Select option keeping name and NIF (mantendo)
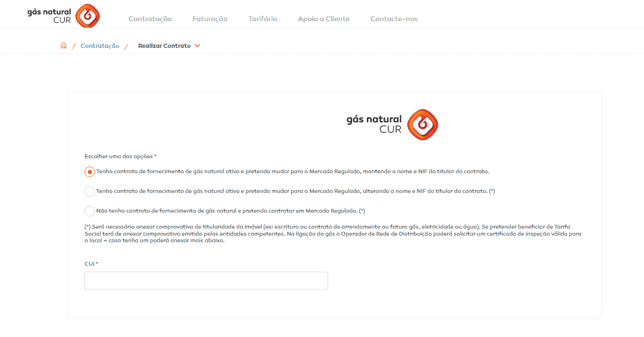Screen dimensions: 644x337 point(90,172)
